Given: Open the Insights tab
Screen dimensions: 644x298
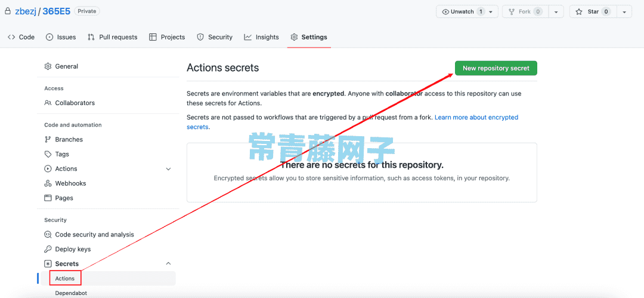Looking at the screenshot, I should 261,37.
